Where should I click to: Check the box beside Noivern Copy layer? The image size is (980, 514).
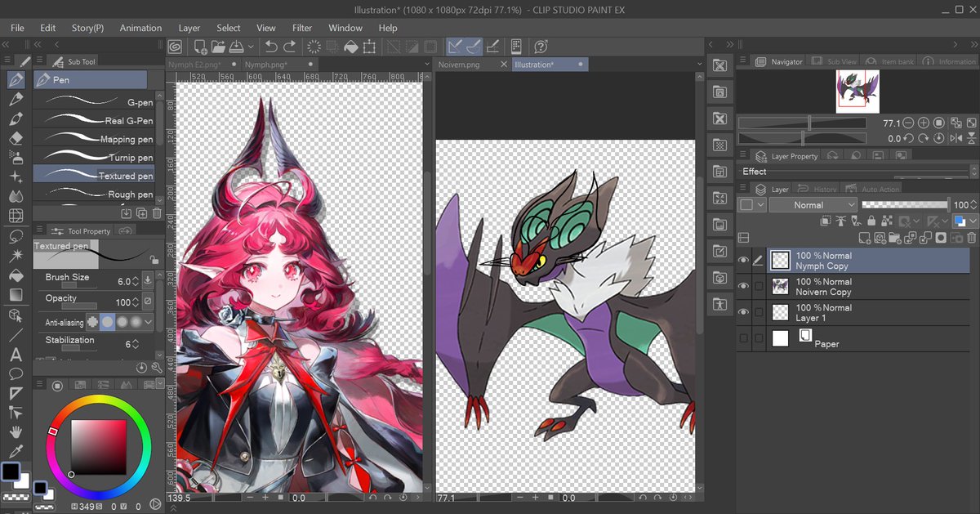tap(759, 287)
